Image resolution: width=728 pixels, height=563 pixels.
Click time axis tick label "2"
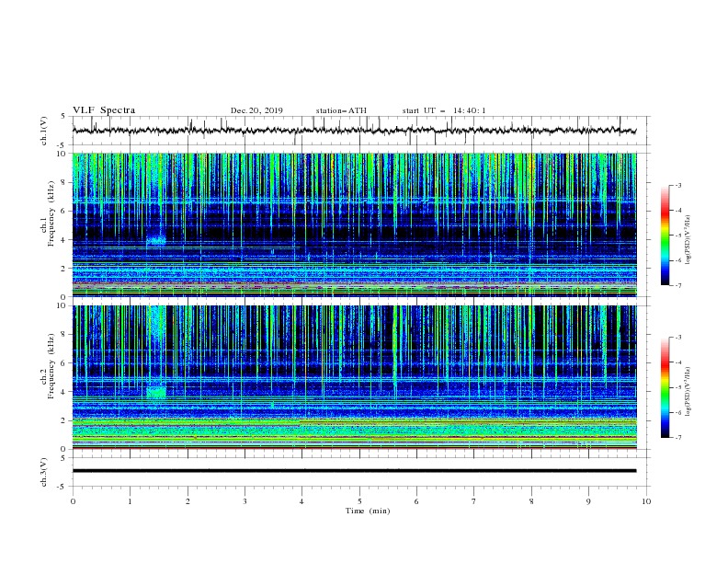pyautogui.click(x=188, y=501)
